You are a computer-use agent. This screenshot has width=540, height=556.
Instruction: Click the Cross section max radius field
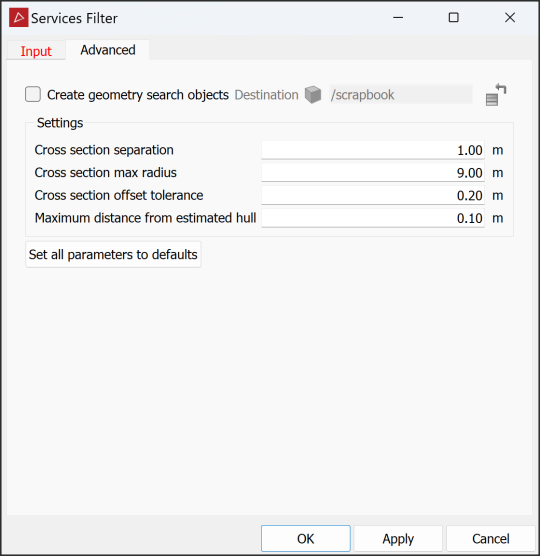click(x=373, y=173)
